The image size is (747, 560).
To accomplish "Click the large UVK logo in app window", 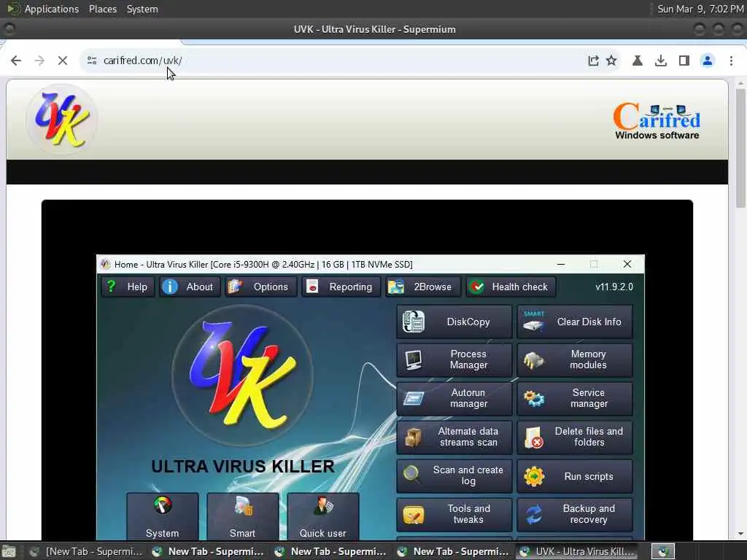I will coord(242,376).
